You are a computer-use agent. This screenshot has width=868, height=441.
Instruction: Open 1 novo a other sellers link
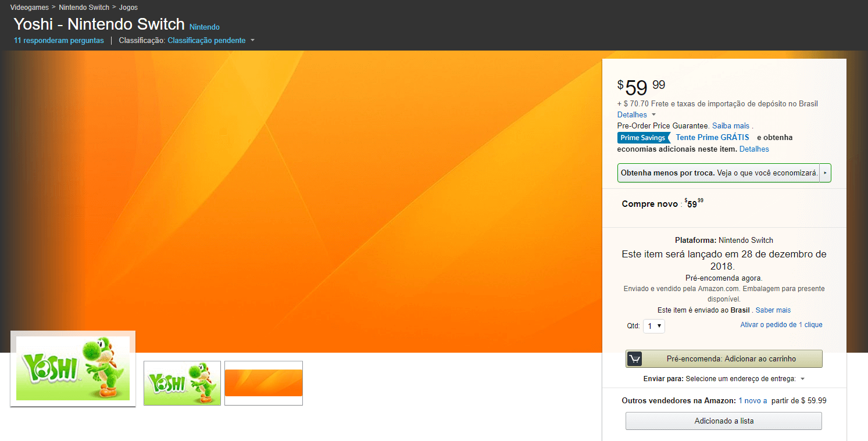752,401
